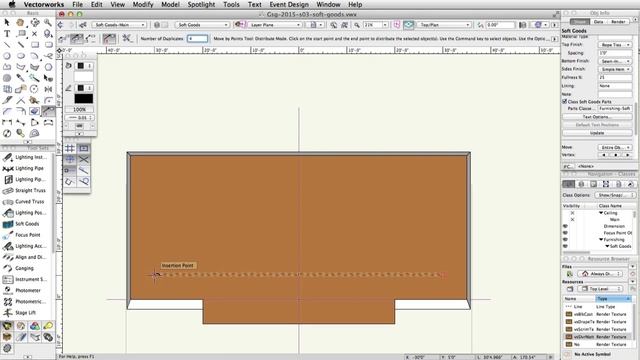Open the Sides Finish dropdown

[615, 69]
